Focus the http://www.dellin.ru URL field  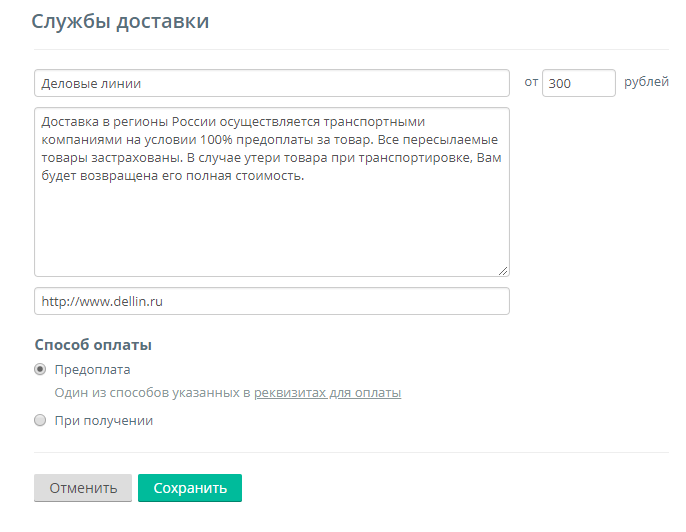(x=272, y=301)
